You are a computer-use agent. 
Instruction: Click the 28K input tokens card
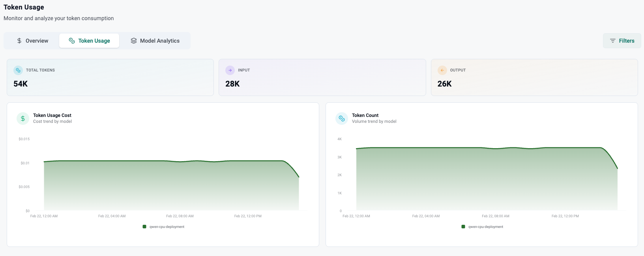pos(322,77)
